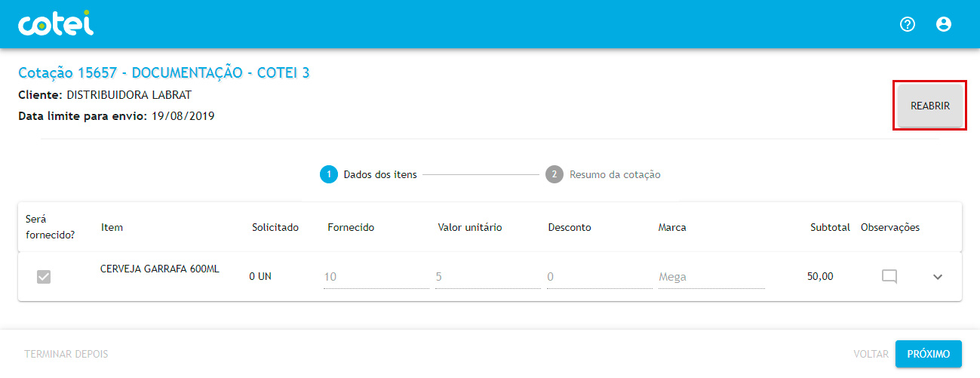Click the number 1 step circle
The height and width of the screenshot is (378, 980).
(328, 174)
